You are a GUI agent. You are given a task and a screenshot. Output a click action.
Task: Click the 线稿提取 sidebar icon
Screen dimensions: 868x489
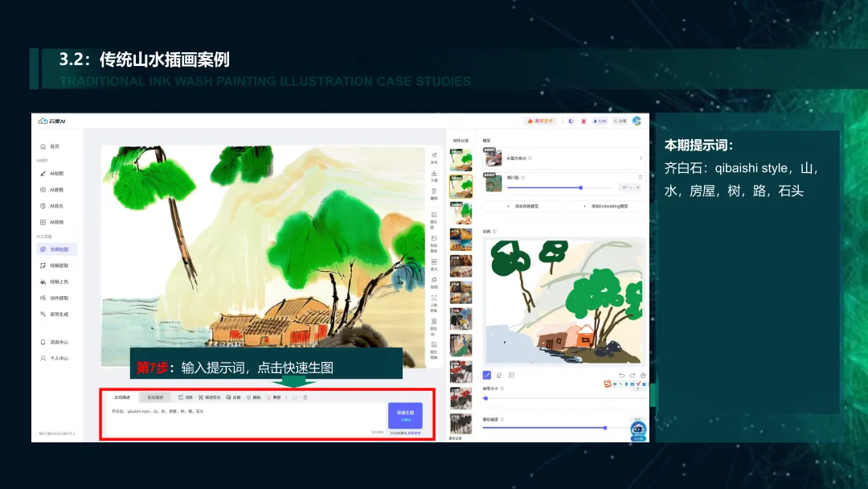(43, 266)
